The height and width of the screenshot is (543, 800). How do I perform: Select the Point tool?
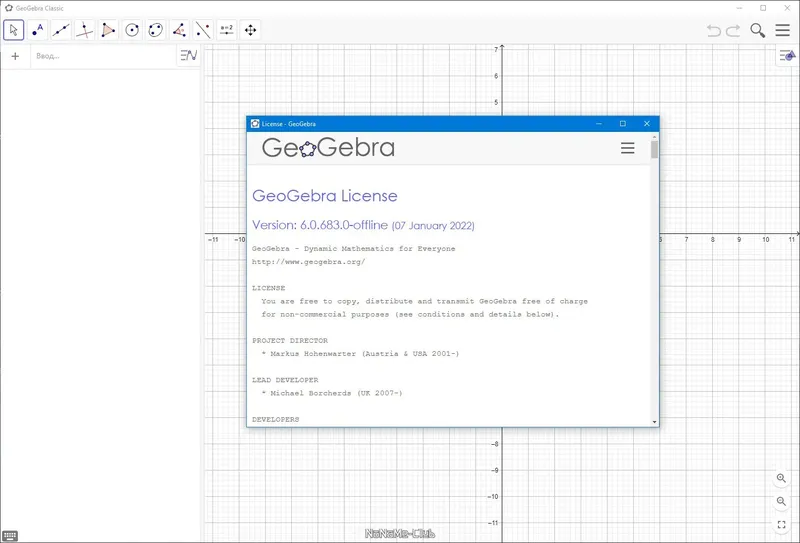[37, 30]
